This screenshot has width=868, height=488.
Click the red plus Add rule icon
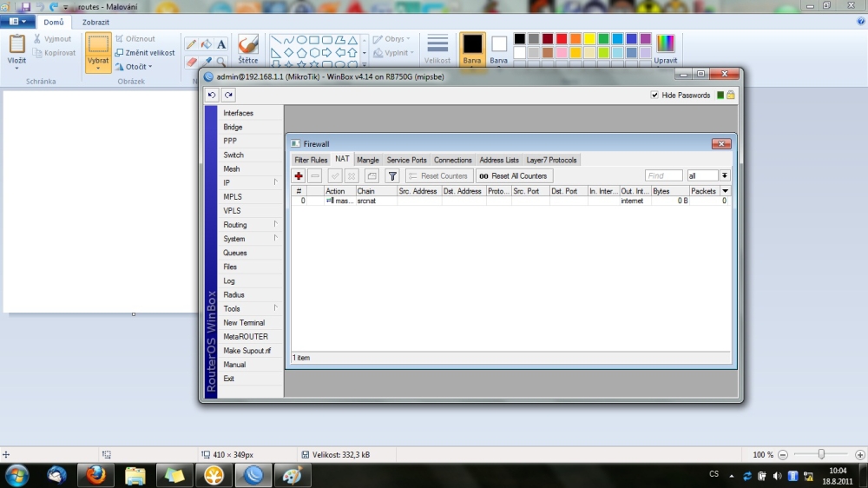pos(299,176)
